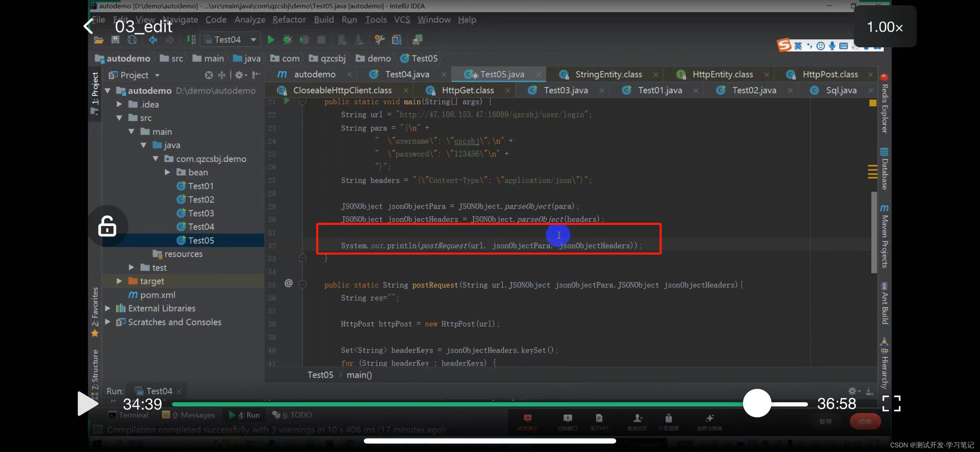
Task: Click the scroll-from-source target icon in Project panel
Action: click(x=209, y=75)
